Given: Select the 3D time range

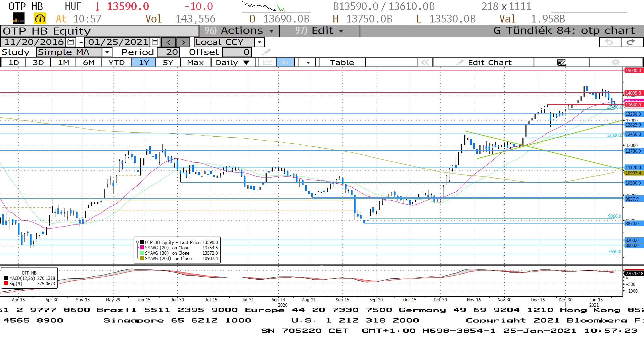Looking at the screenshot, I should pyautogui.click(x=38, y=62).
